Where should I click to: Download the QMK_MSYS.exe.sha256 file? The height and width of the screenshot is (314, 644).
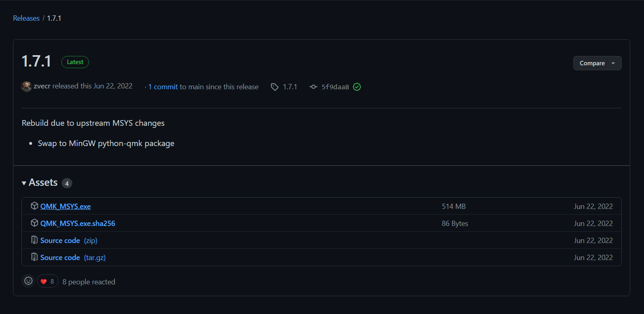pyautogui.click(x=78, y=224)
